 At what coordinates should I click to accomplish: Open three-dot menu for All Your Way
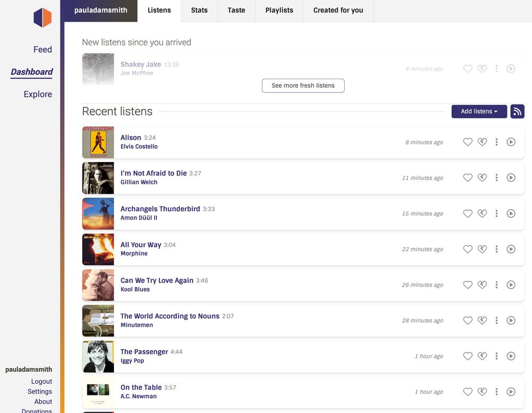click(496, 249)
